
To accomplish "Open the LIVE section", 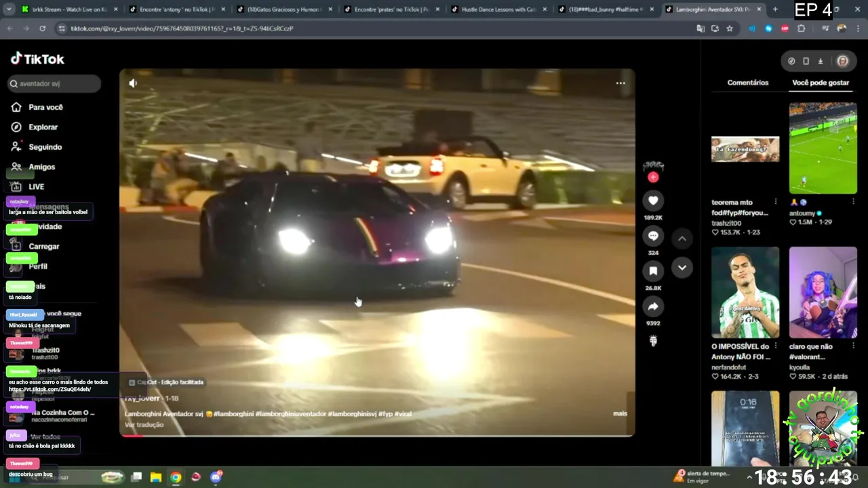I will pyautogui.click(x=36, y=186).
